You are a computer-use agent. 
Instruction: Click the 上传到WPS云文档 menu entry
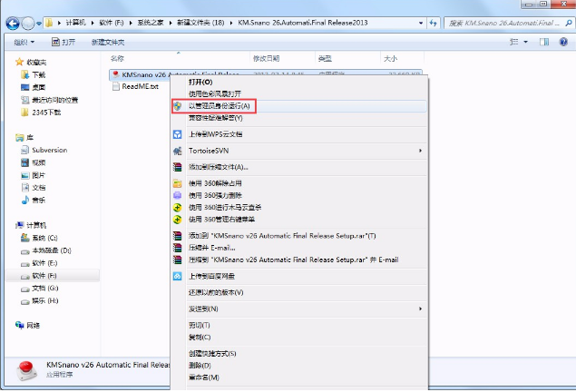click(215, 134)
